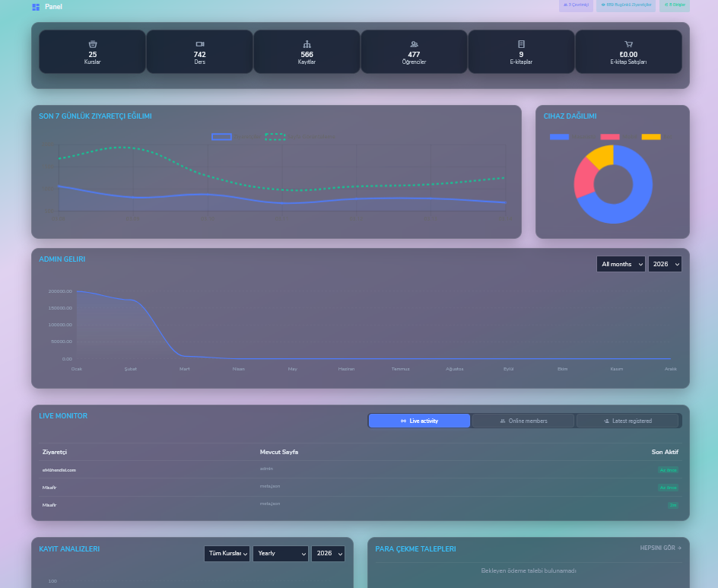Click the £0.00 E-kitap Satışları card
Viewport: 718px width, 588px height.
628,52
